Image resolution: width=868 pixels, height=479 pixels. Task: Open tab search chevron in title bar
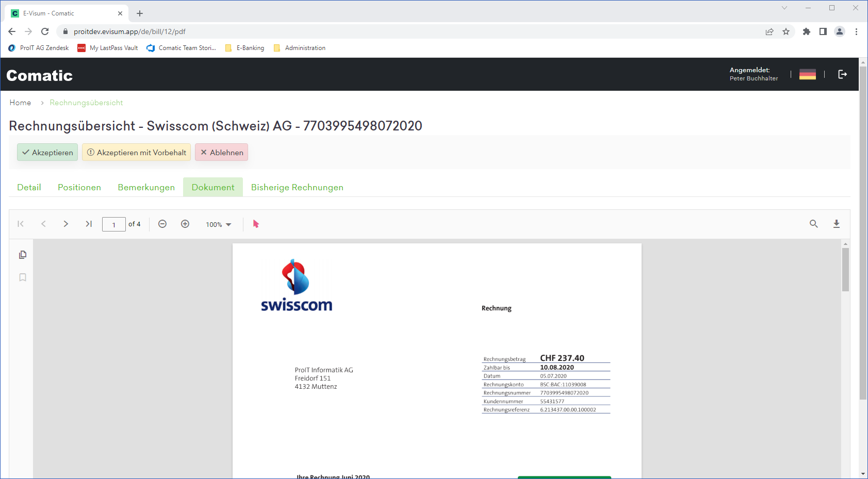[x=784, y=8]
